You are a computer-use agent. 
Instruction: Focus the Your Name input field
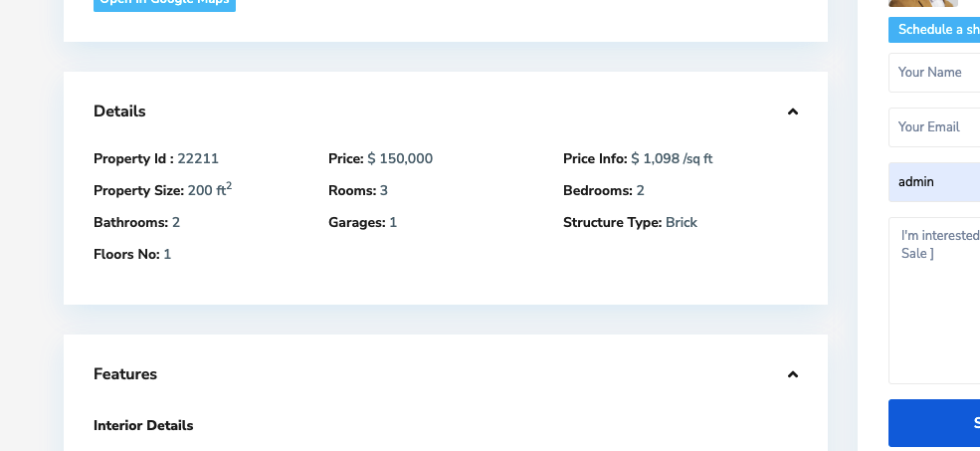click(x=934, y=73)
